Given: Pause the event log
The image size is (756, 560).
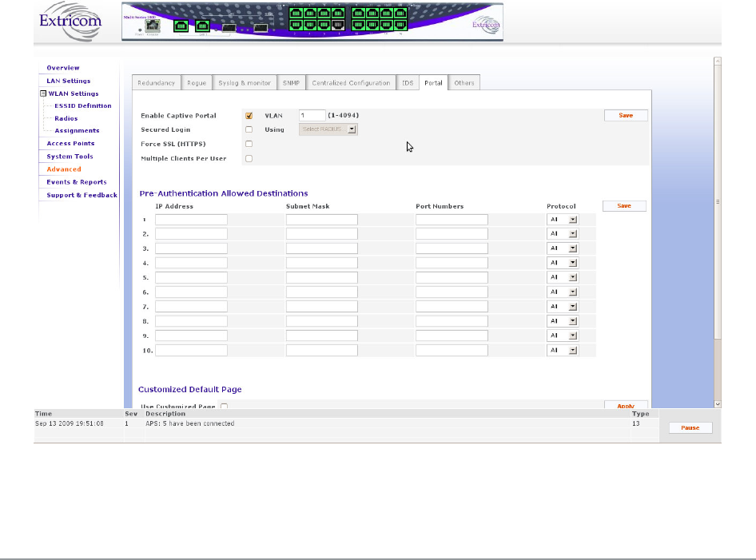Looking at the screenshot, I should (690, 428).
